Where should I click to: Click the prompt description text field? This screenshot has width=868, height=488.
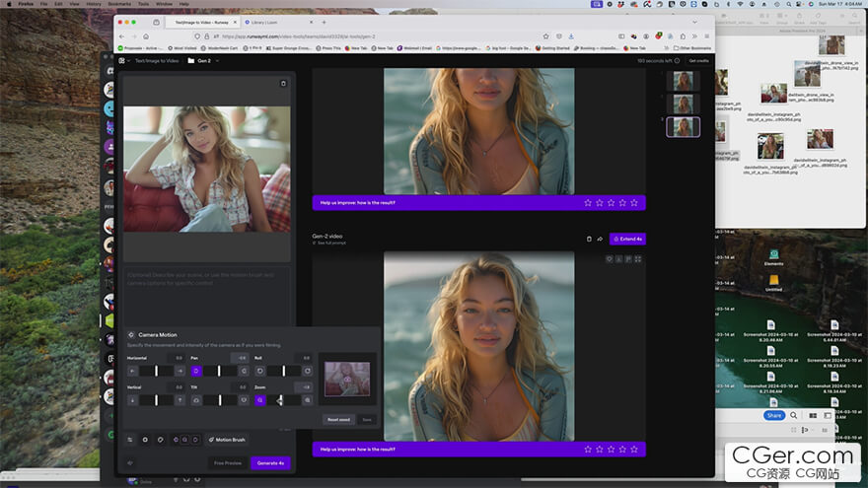click(x=207, y=296)
